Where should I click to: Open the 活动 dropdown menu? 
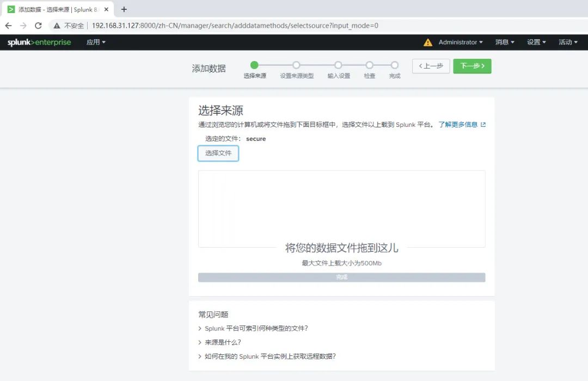click(568, 42)
